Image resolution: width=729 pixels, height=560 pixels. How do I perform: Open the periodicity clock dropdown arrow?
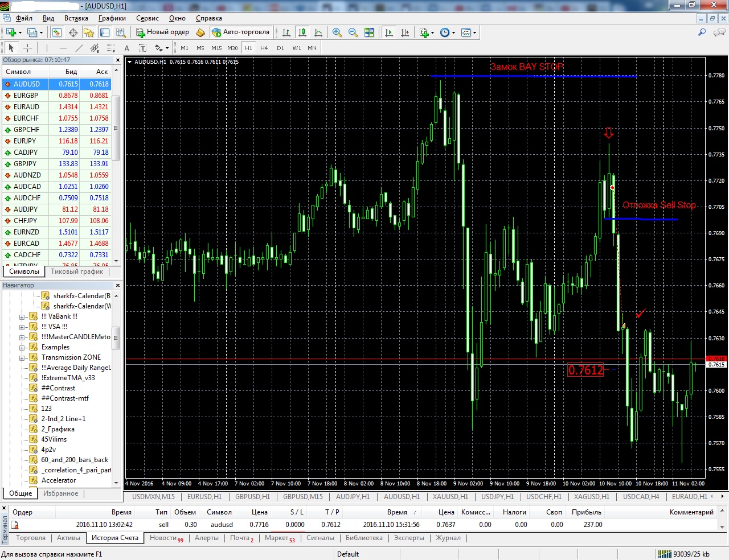tap(454, 32)
